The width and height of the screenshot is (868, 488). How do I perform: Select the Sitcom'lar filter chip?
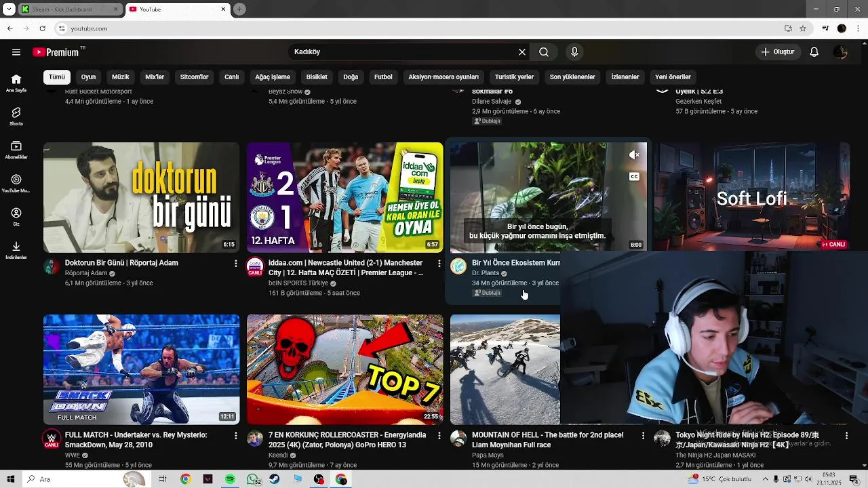194,77
